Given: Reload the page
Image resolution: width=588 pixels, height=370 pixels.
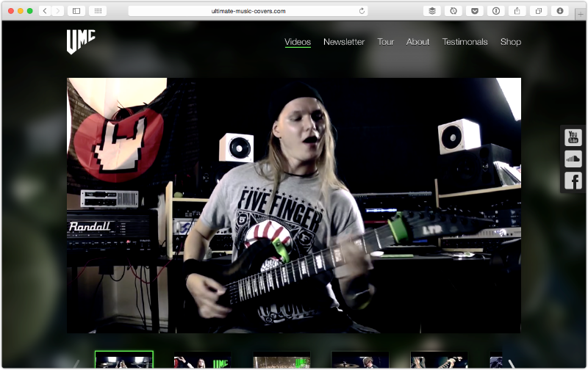Looking at the screenshot, I should pyautogui.click(x=362, y=11).
